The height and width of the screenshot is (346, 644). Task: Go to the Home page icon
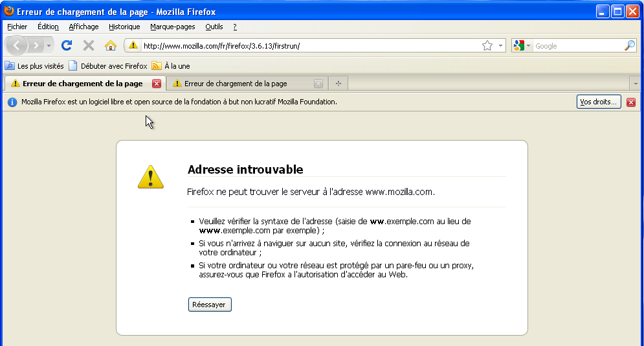point(111,45)
